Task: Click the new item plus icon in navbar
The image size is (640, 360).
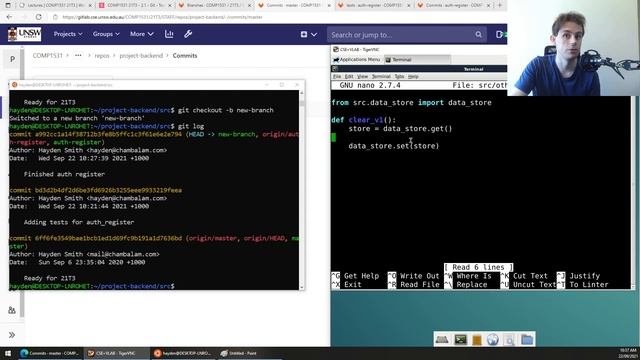Action: pyautogui.click(x=304, y=34)
